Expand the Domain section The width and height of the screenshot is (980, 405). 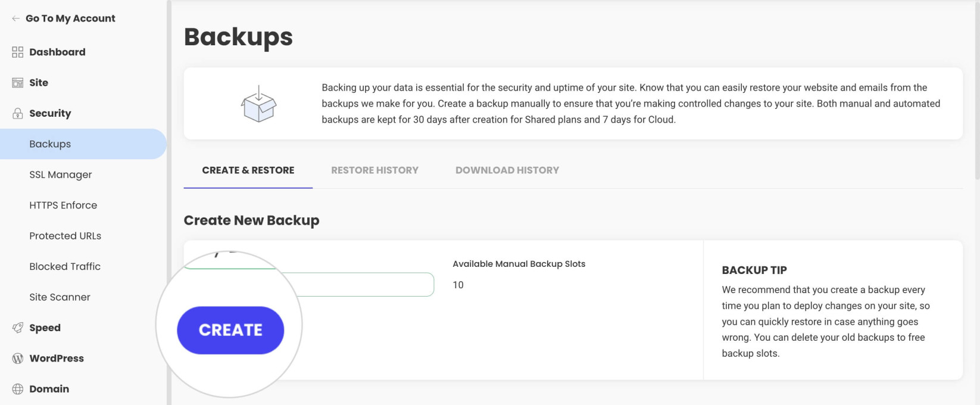tap(49, 389)
